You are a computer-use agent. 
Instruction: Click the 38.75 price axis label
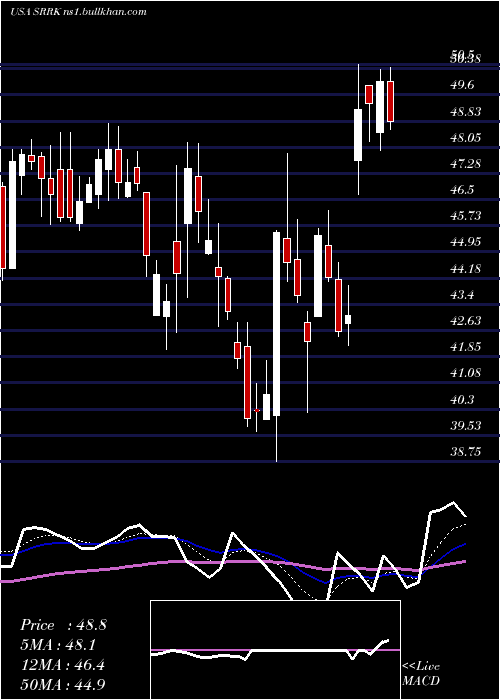(x=466, y=452)
